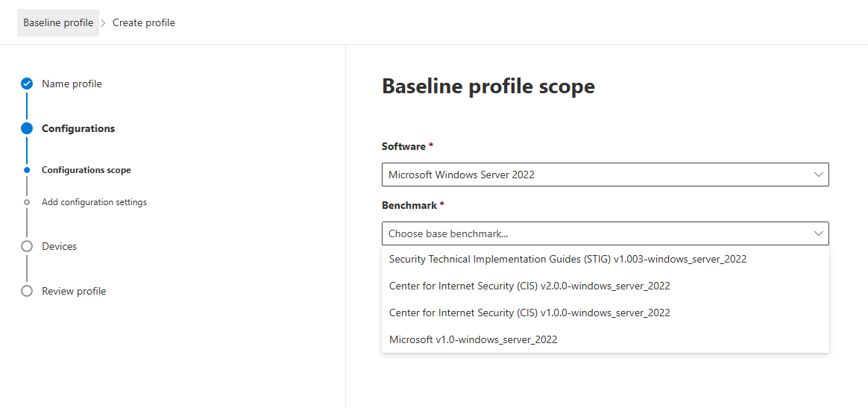Click the Baseline profile scope heading
Image resolution: width=868 pixels, height=408 pixels.
point(488,87)
